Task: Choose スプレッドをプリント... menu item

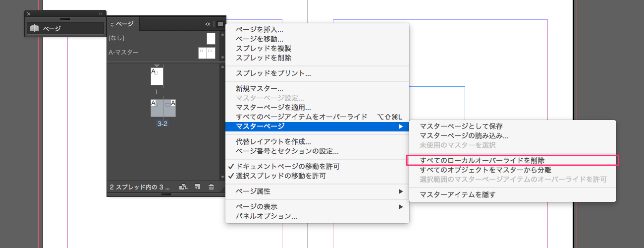Action: point(317,73)
